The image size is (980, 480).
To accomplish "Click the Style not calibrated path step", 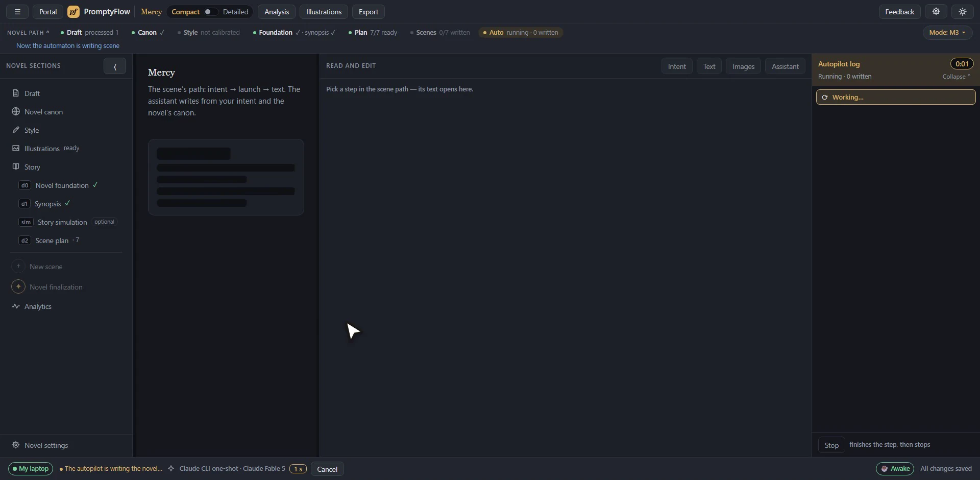I will coord(209,32).
